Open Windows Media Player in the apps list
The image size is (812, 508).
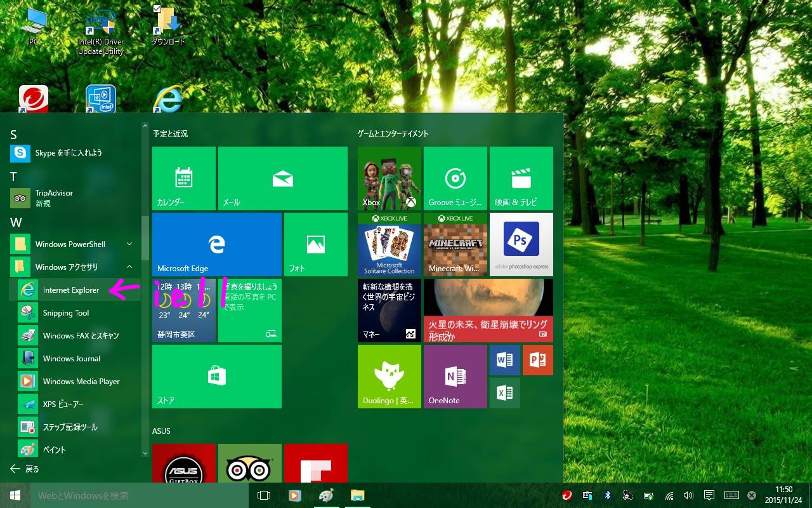tap(75, 382)
